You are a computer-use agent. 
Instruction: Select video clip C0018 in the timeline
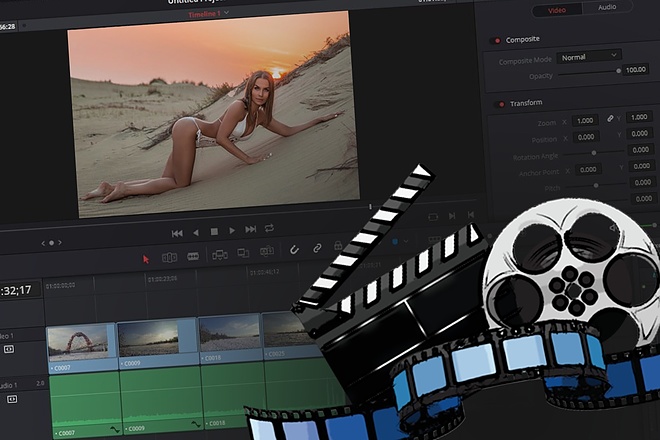pyautogui.click(x=231, y=339)
